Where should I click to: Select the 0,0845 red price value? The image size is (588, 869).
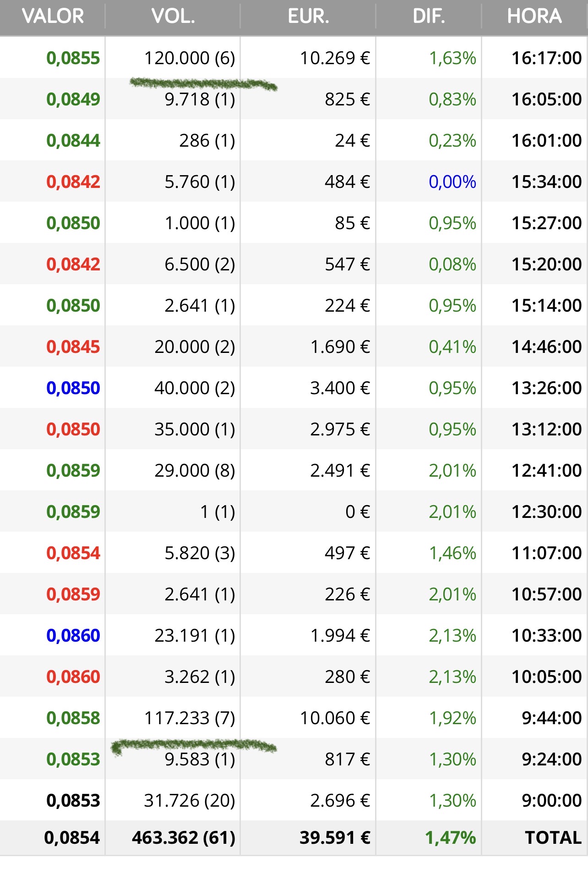tap(73, 347)
